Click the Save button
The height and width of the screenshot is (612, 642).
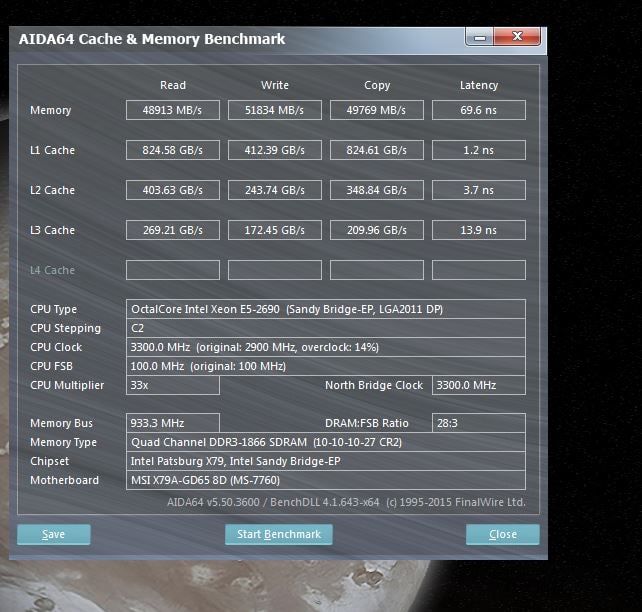(x=54, y=534)
